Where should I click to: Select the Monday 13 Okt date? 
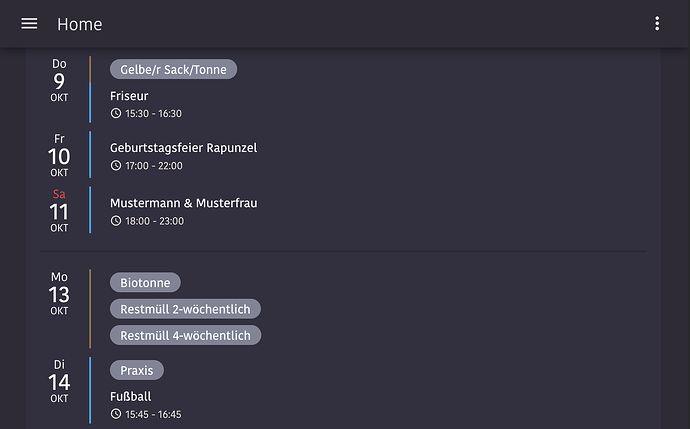pyautogui.click(x=59, y=294)
